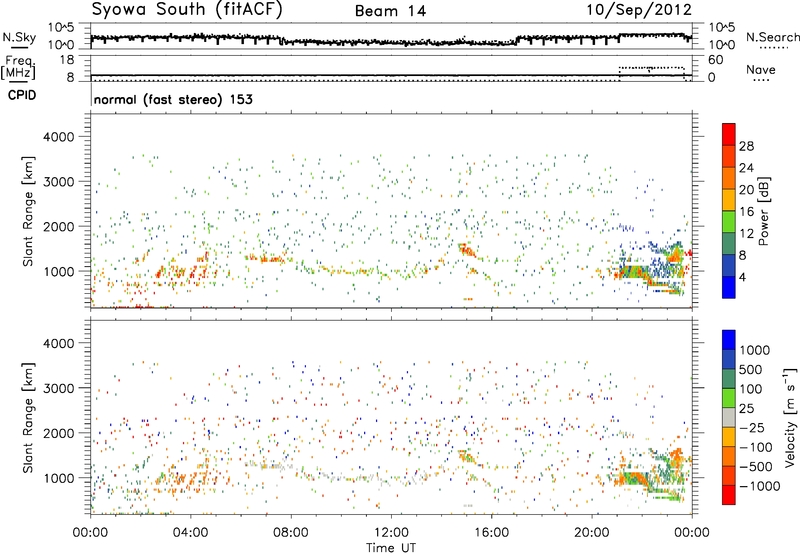Click '1000' on the power panel range axis
Image resolution: width=800 pixels, height=554 pixels.
click(x=59, y=271)
